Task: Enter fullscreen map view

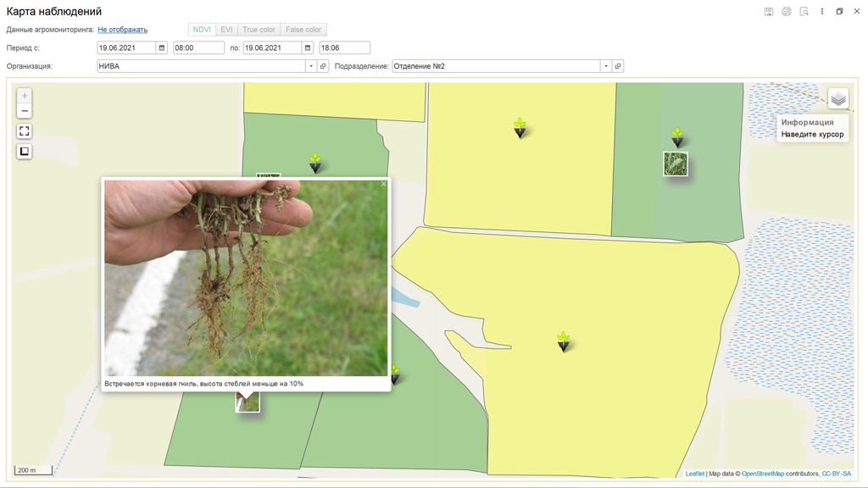Action: point(25,131)
